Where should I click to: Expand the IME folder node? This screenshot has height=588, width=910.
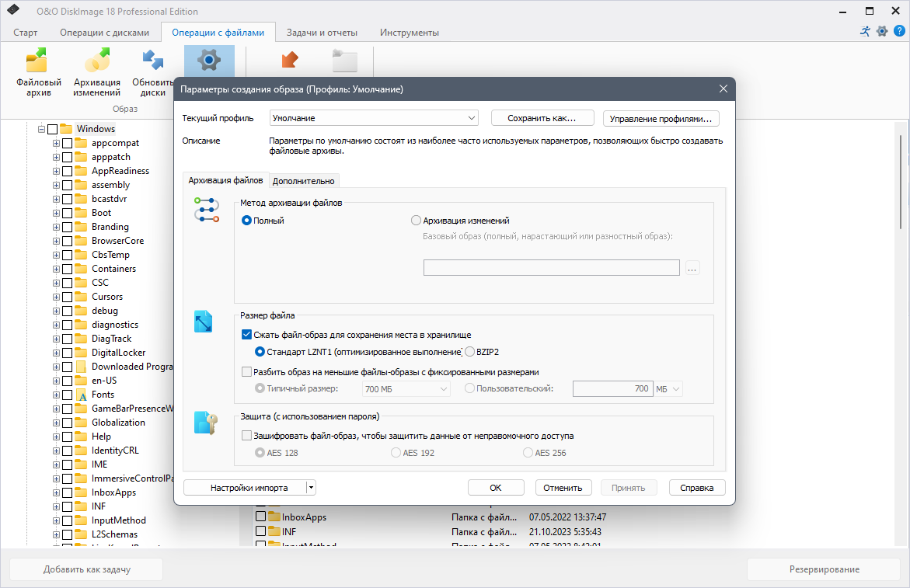pos(56,464)
